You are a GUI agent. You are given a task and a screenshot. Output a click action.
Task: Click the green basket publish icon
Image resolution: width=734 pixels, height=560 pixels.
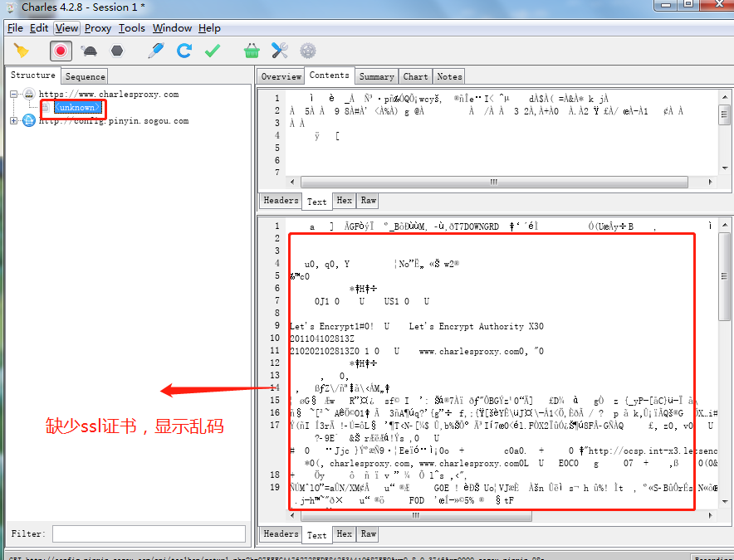[x=252, y=51]
